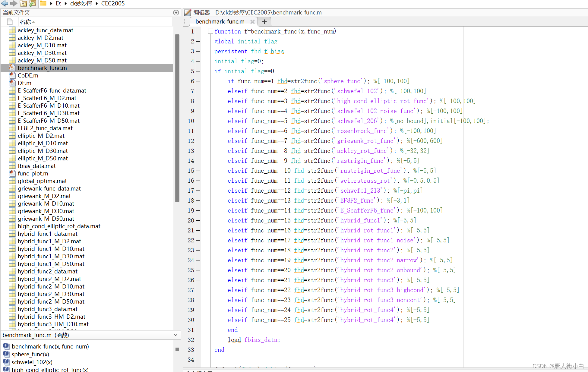
Task: Click CEC2005 in the address path
Action: click(x=113, y=3)
